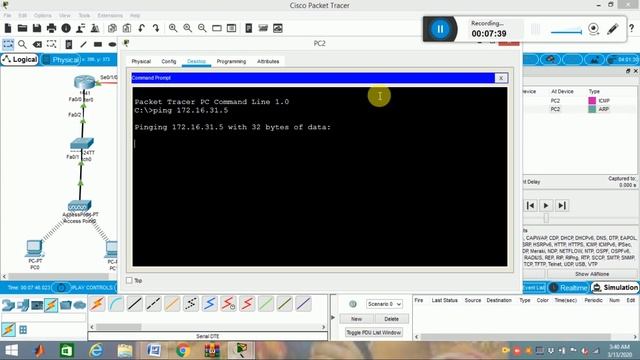Capture then forward in simulation
Viewport: 640px width, 360px height.
(562, 205)
